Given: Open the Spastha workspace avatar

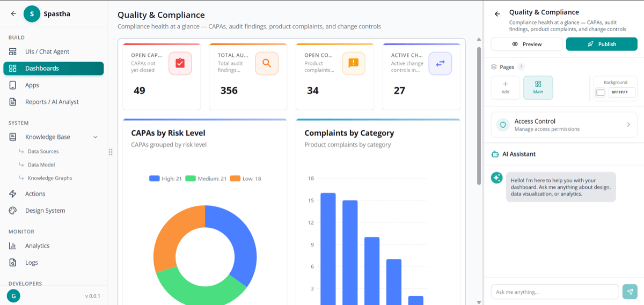Looking at the screenshot, I should click(x=32, y=14).
